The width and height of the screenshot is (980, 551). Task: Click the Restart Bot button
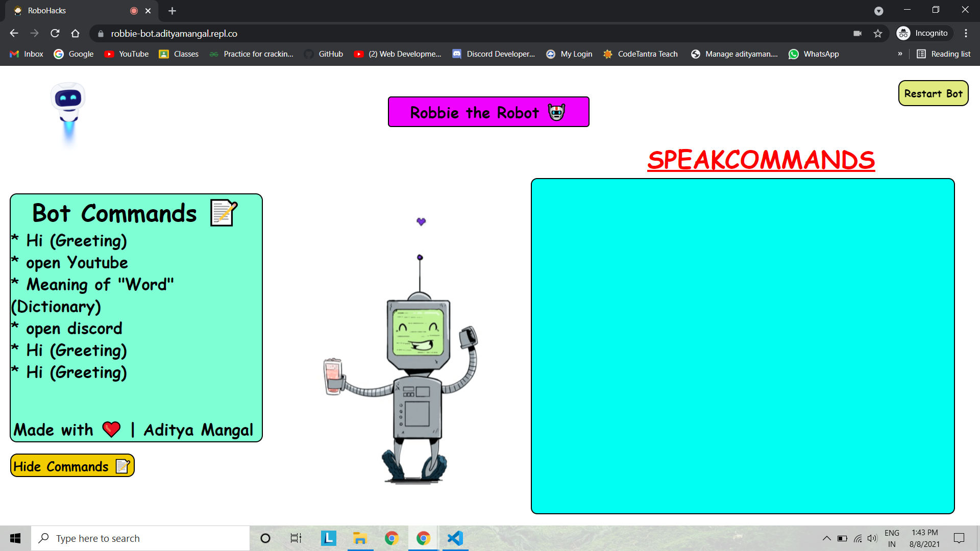pos(933,93)
